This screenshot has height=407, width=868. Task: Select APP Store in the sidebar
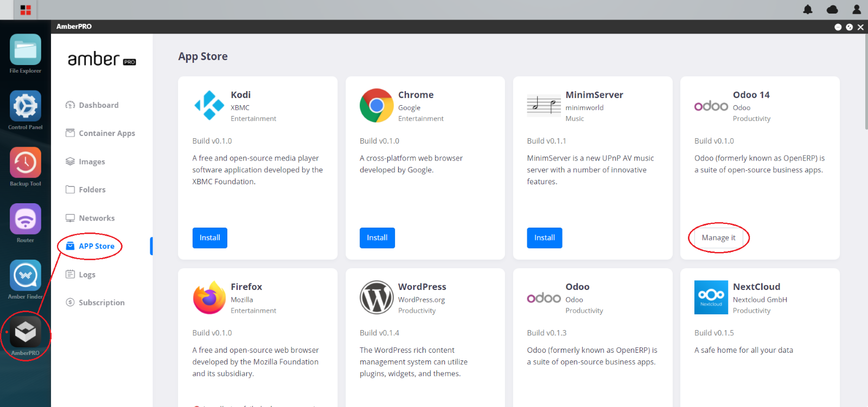(90, 246)
